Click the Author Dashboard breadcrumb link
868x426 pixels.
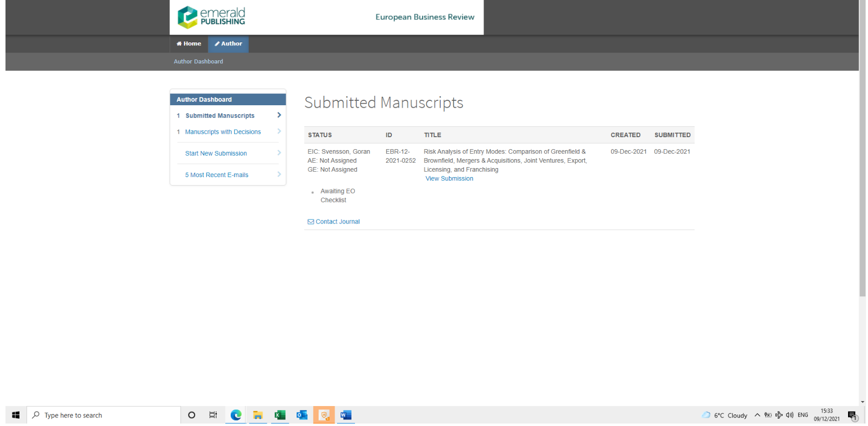click(x=198, y=62)
